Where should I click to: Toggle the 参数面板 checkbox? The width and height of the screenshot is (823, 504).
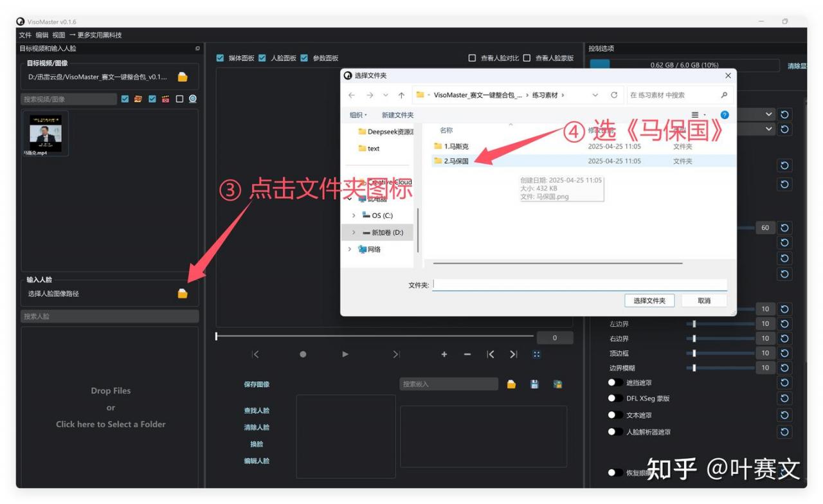[304, 59]
